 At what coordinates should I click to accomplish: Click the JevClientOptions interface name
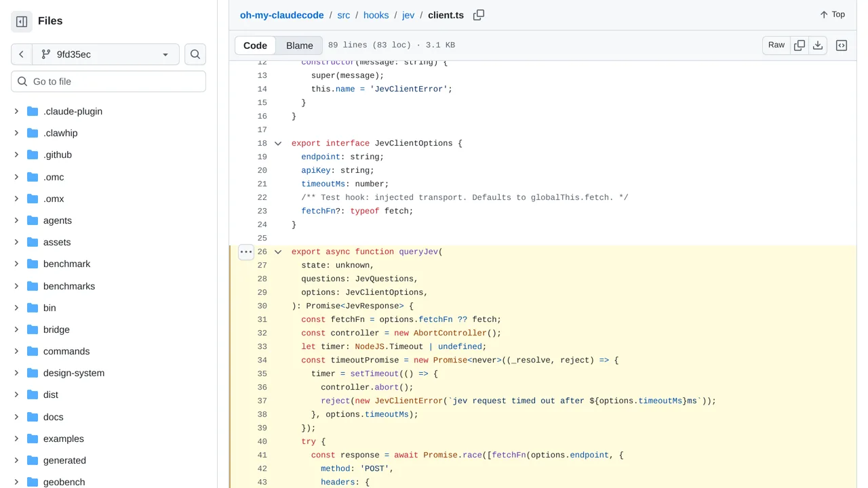point(414,143)
